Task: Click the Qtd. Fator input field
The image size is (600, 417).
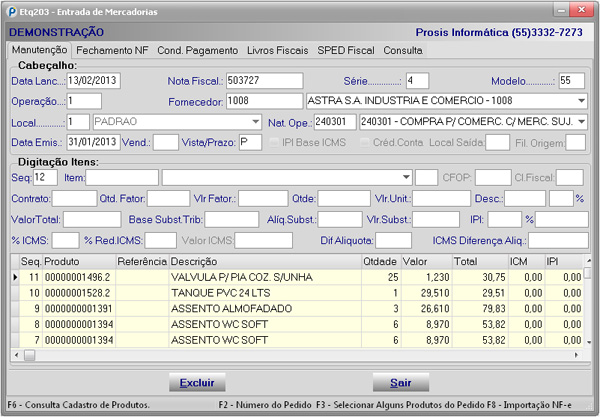Action: 168,199
